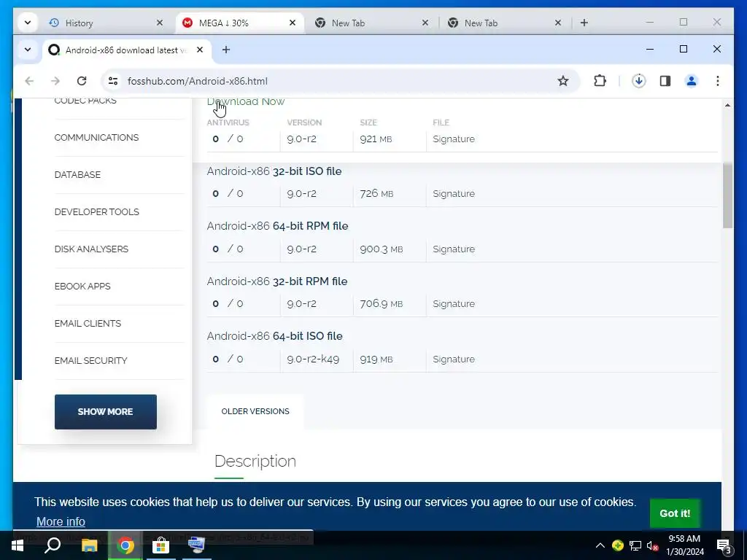
Task: Open new tab in background Chrome window
Action: (584, 23)
